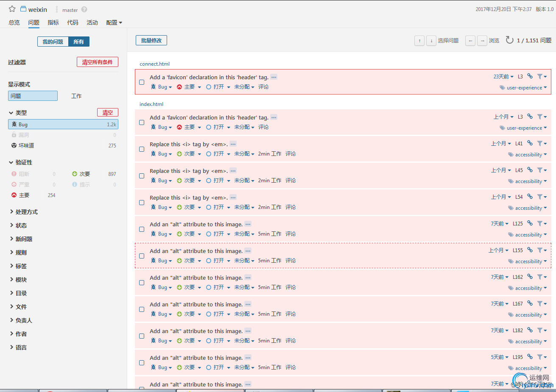The image size is (556, 392).
Task: Go back with the left arrow browse button
Action: click(x=470, y=41)
